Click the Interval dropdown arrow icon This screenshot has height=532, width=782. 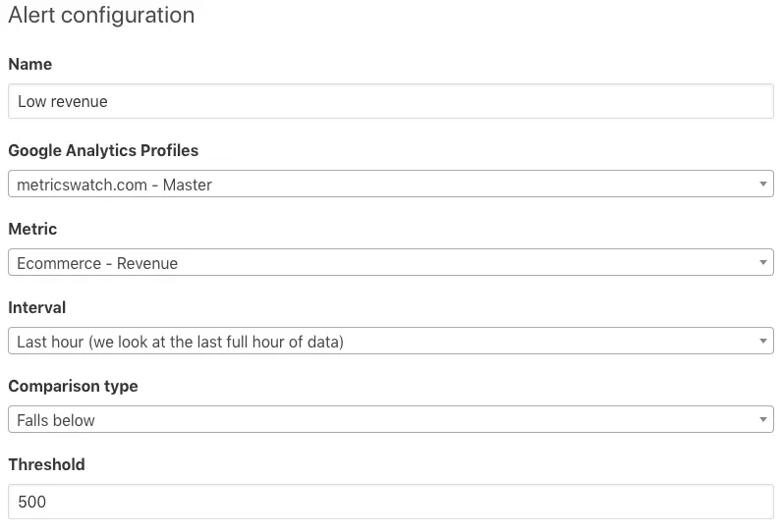764,342
